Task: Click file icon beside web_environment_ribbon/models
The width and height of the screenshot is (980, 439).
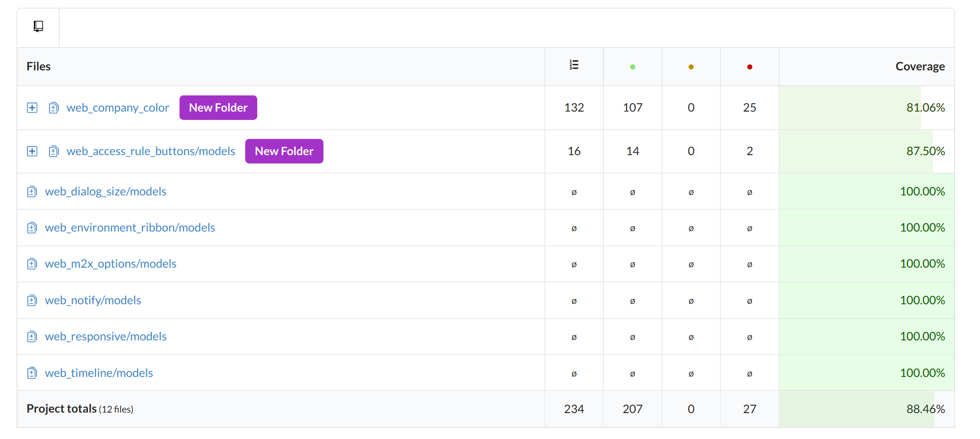Action: coord(32,228)
